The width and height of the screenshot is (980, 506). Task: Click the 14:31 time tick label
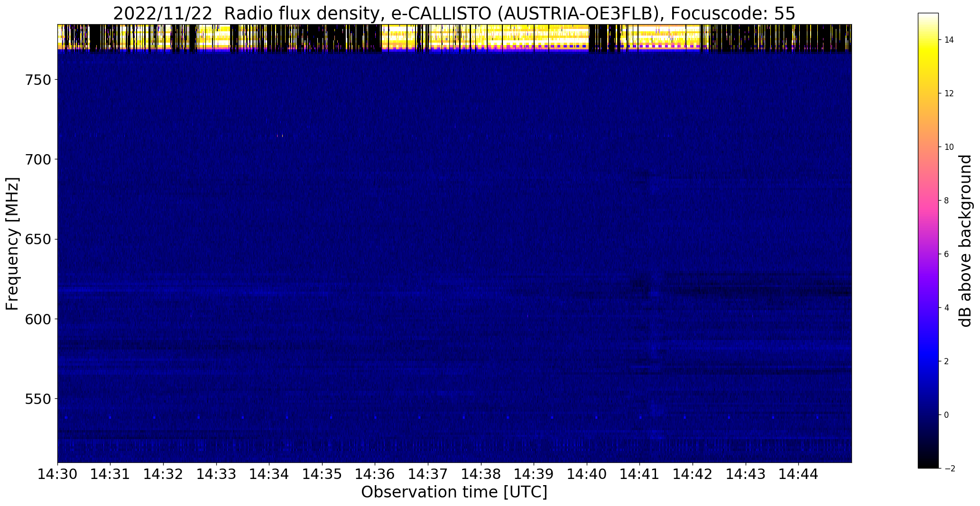point(111,474)
